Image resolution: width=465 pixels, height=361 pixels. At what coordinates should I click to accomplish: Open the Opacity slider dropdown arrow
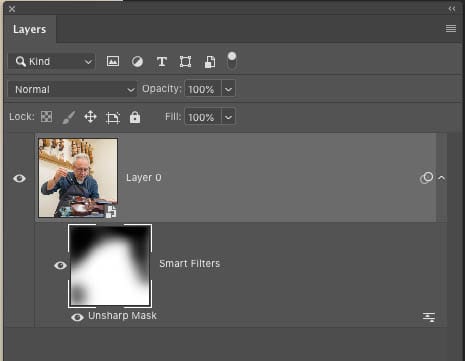(x=228, y=89)
